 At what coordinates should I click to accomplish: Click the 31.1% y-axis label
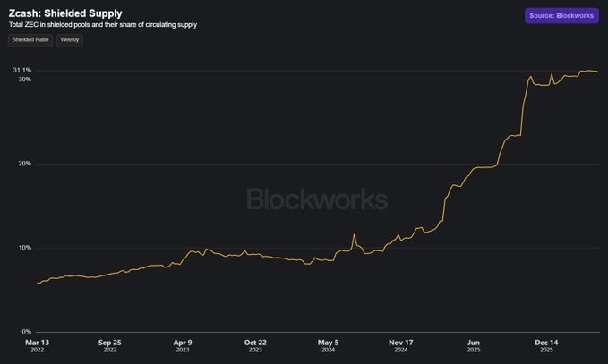[x=22, y=70]
